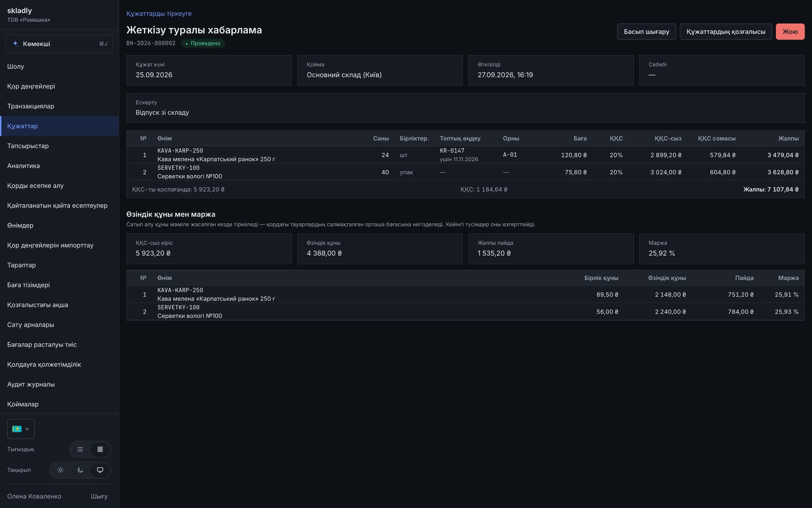This screenshot has width=812, height=508.
Task: Select the compact density icon
Action: (x=100, y=449)
